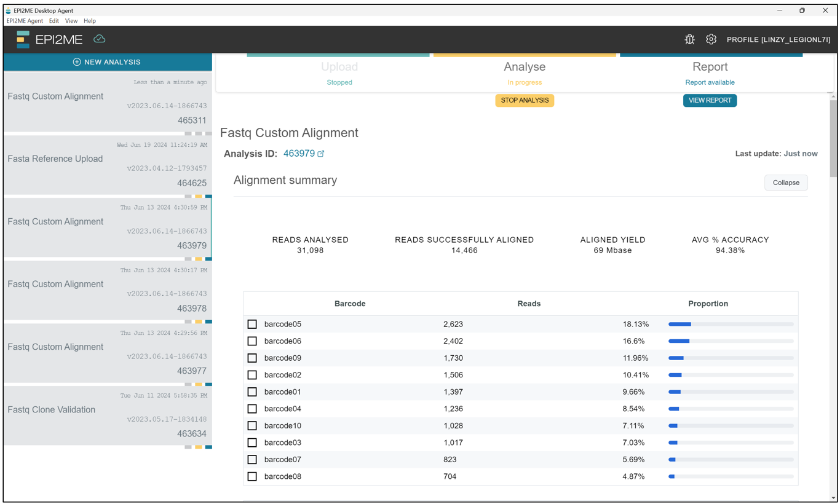Select the Upload stage tab
The width and height of the screenshot is (840, 504).
coord(339,73)
